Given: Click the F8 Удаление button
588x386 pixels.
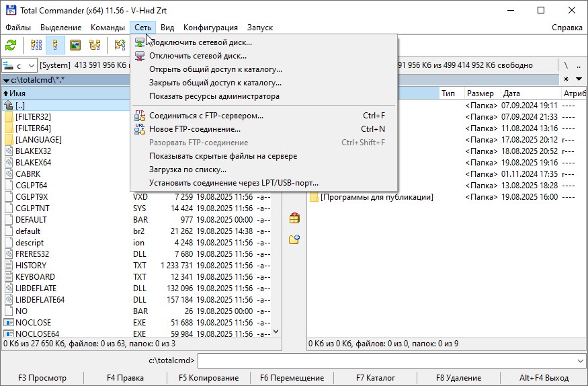Looking at the screenshot, I should (x=458, y=378).
